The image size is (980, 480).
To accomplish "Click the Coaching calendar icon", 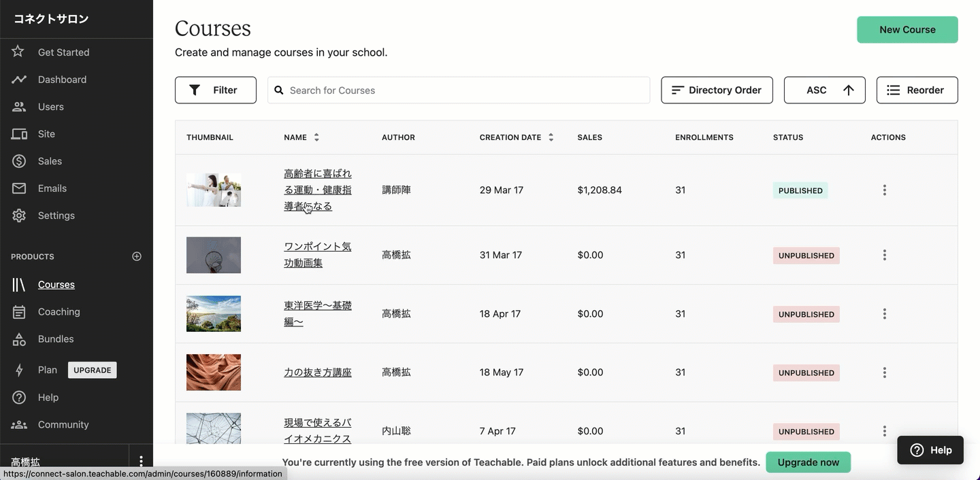I will (19, 312).
